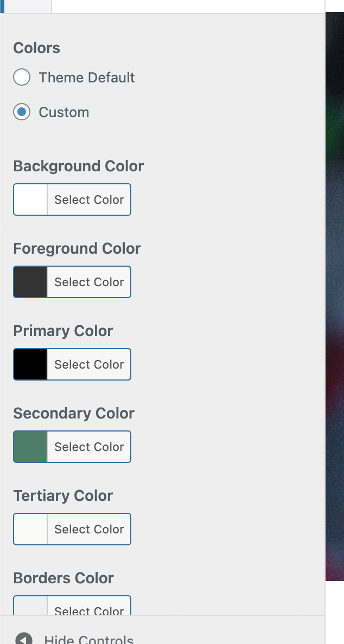The image size is (344, 644).
Task: Open Select Color for Foreground Color
Action: 88,282
